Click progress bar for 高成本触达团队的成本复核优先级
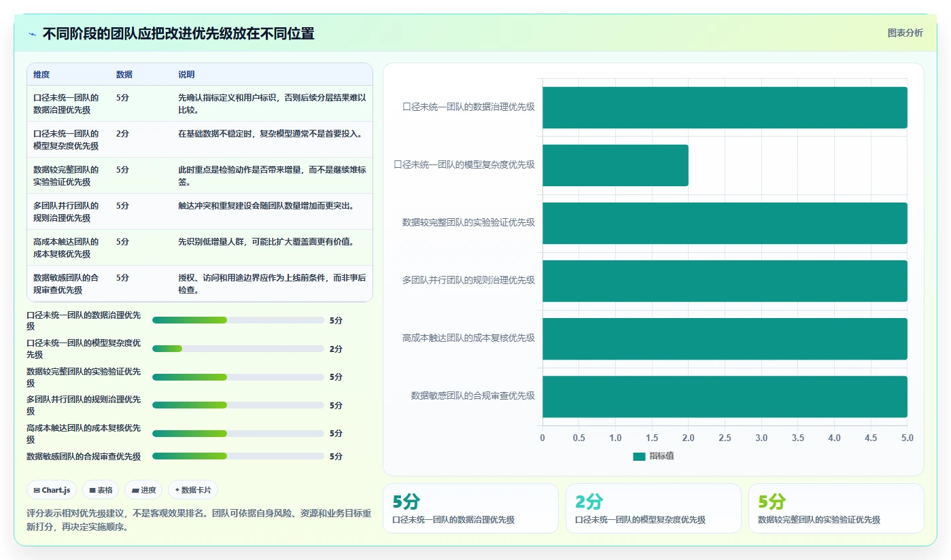The height and width of the screenshot is (560, 951). (238, 434)
